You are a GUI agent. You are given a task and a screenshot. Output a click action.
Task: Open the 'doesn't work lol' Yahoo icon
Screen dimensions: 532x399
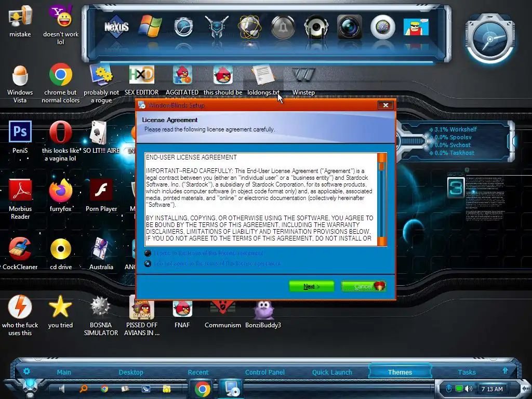coord(61,25)
